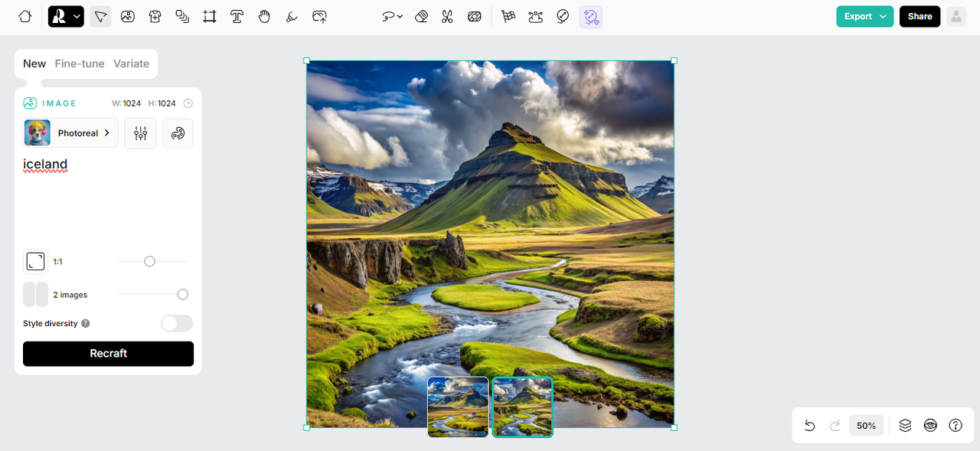
Task: Switch to the New tab
Action: tap(34, 64)
